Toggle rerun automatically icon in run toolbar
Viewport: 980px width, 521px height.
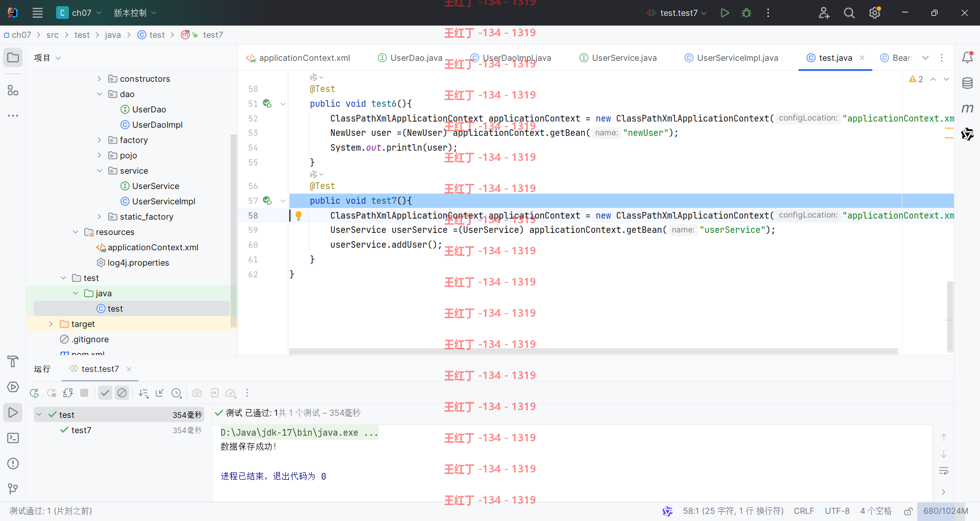pos(68,393)
